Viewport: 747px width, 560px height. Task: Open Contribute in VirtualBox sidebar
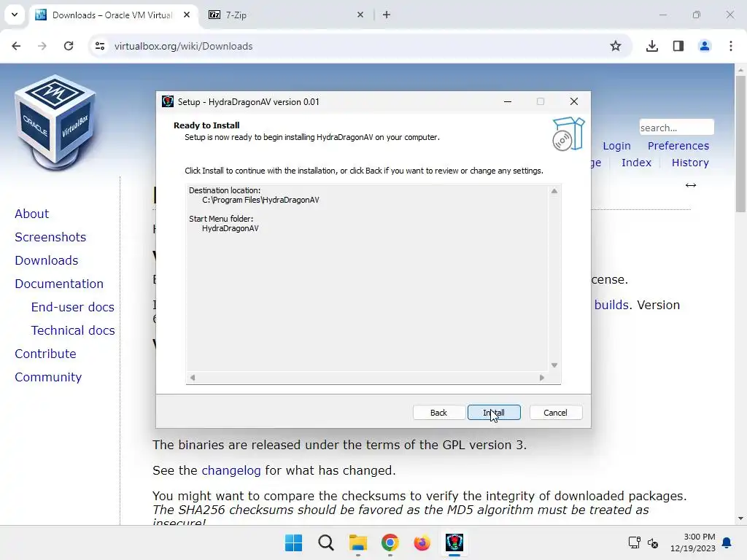coord(45,354)
